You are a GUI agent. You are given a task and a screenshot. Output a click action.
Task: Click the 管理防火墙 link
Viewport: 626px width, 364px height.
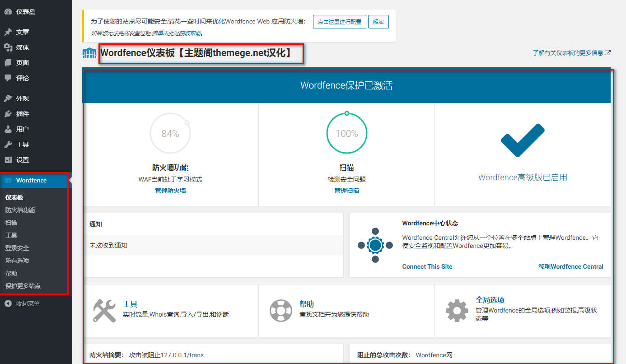click(170, 191)
